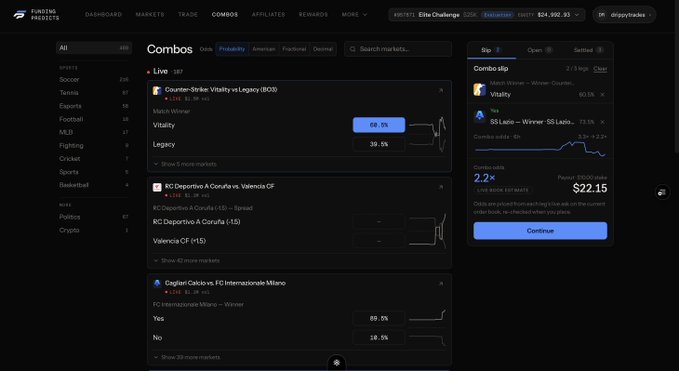Filter markets by Basketball

point(94,185)
